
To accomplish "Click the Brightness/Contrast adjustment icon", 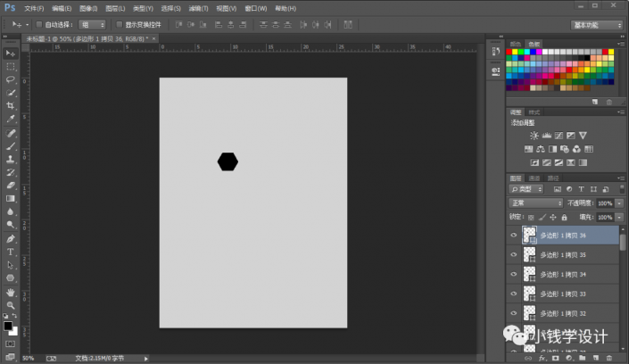I will [534, 134].
